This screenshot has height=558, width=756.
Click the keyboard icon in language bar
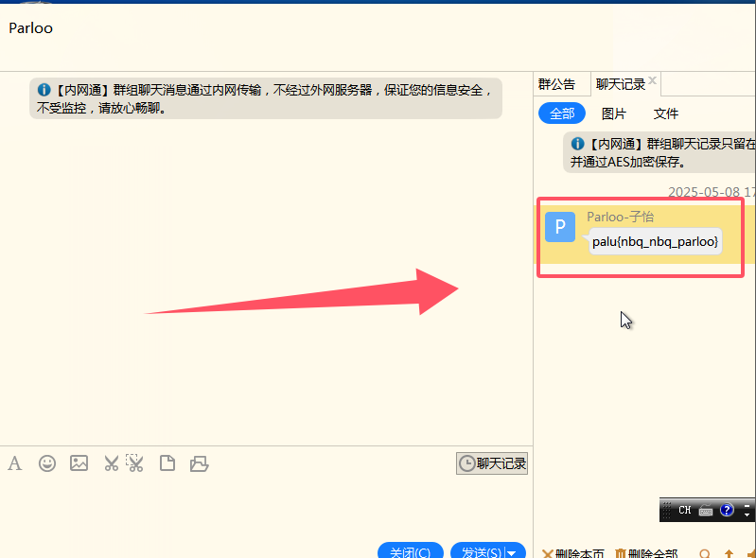tap(706, 511)
